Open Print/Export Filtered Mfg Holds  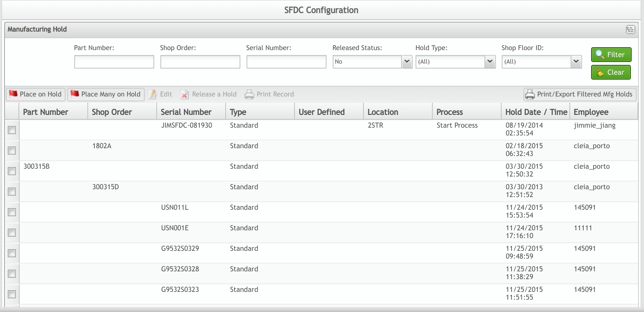click(580, 94)
